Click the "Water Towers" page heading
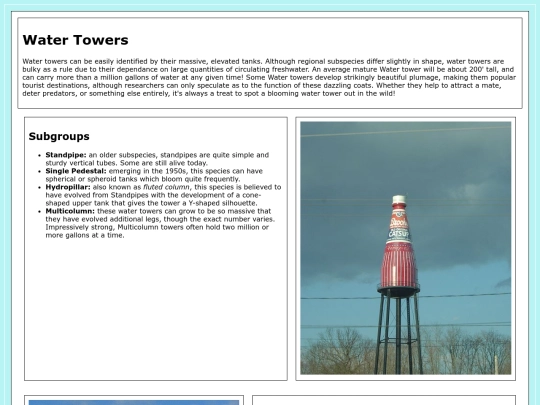 pyautogui.click(x=75, y=40)
